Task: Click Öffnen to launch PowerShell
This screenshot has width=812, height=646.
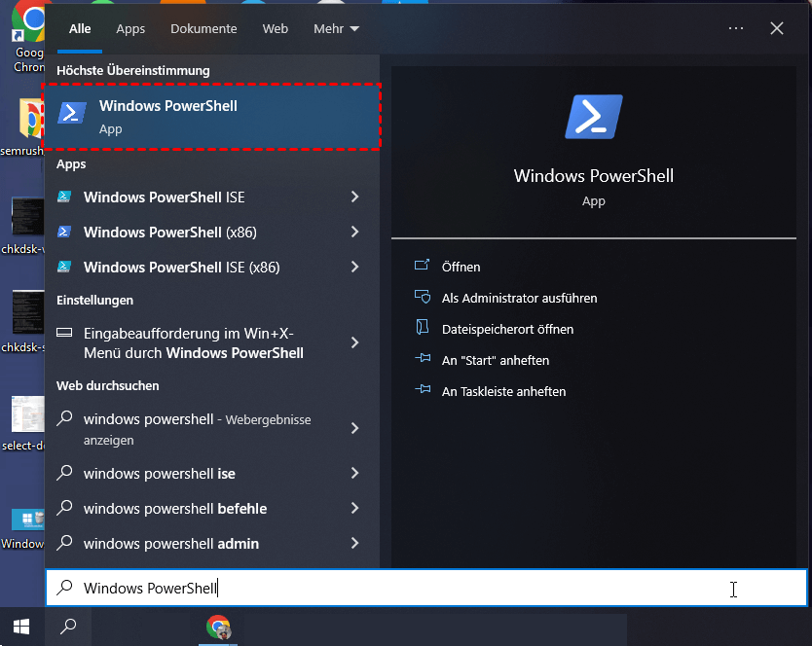Action: [461, 268]
